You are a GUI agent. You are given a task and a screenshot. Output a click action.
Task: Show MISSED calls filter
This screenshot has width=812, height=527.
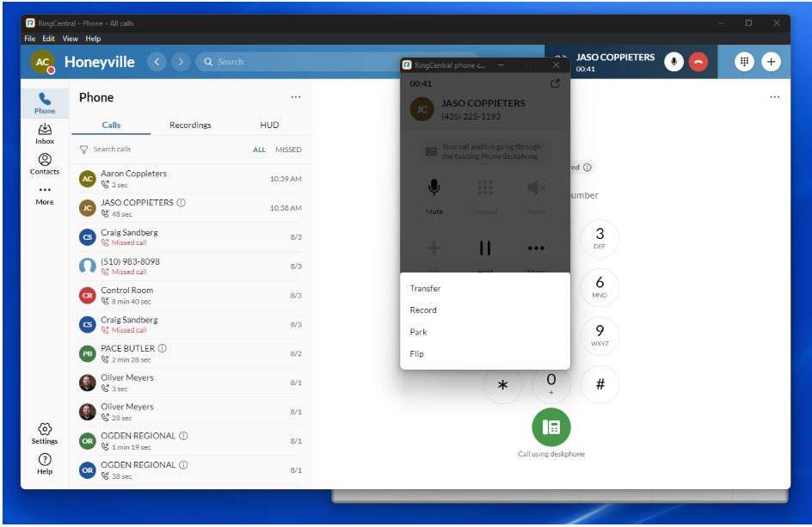(x=288, y=150)
